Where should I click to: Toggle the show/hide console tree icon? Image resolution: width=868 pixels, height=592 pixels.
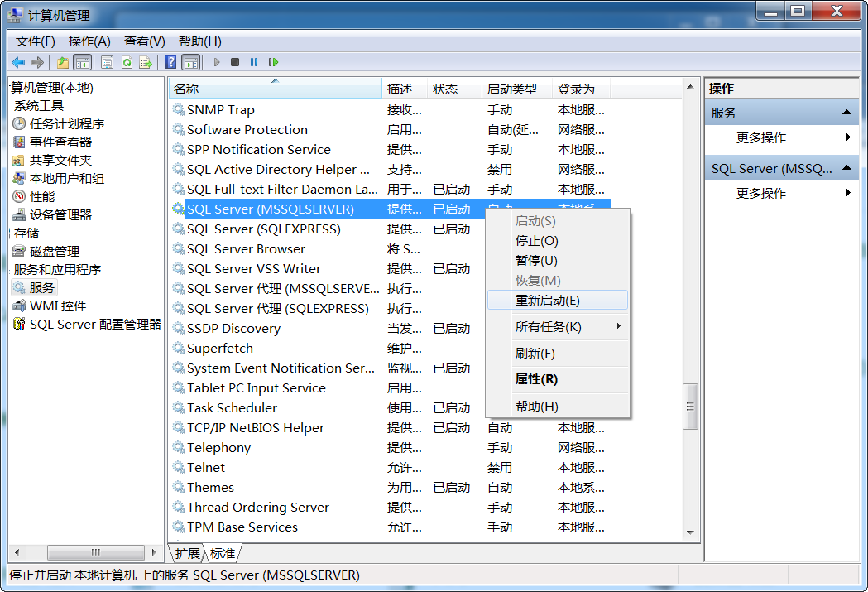tap(83, 63)
